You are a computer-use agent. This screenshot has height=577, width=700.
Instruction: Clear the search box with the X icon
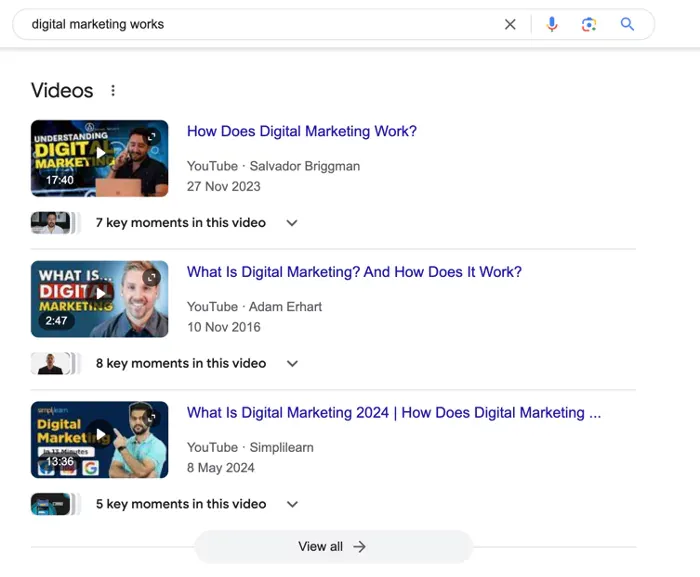click(510, 24)
